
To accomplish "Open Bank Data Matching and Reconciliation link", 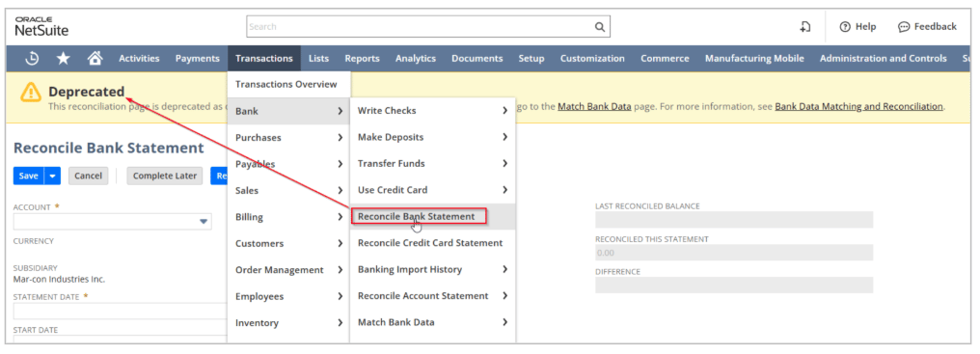I will click(x=858, y=106).
